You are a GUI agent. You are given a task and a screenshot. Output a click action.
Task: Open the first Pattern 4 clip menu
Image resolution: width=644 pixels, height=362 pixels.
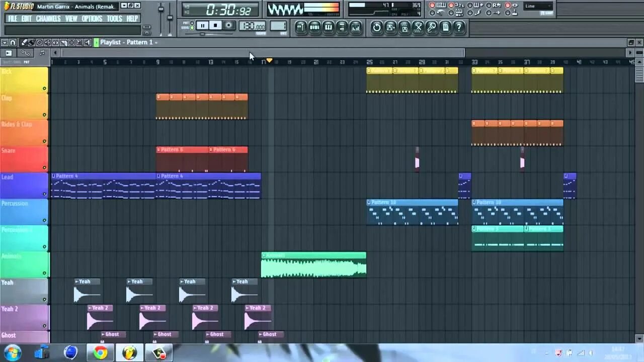click(x=54, y=176)
